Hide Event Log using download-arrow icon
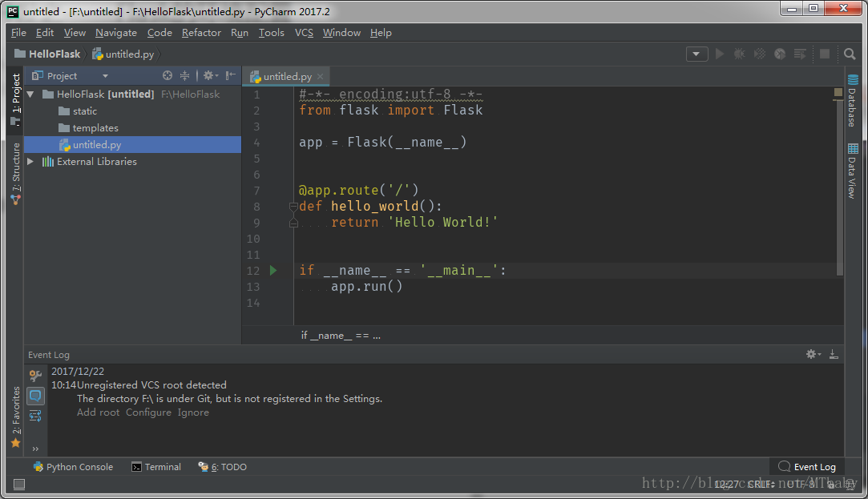This screenshot has height=499, width=868. pyautogui.click(x=834, y=354)
